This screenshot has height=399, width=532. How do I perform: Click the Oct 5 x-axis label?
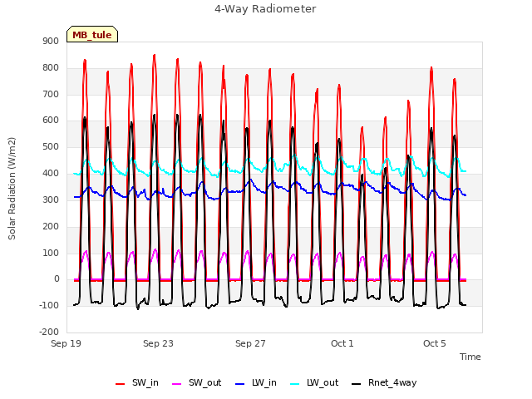pyautogui.click(x=434, y=343)
